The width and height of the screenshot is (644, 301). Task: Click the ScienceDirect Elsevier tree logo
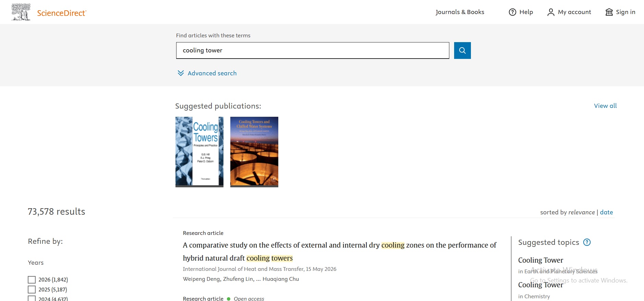pos(21,12)
